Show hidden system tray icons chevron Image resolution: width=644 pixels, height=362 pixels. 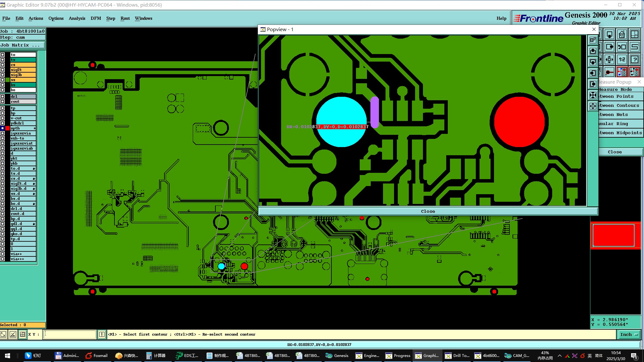[x=559, y=356]
